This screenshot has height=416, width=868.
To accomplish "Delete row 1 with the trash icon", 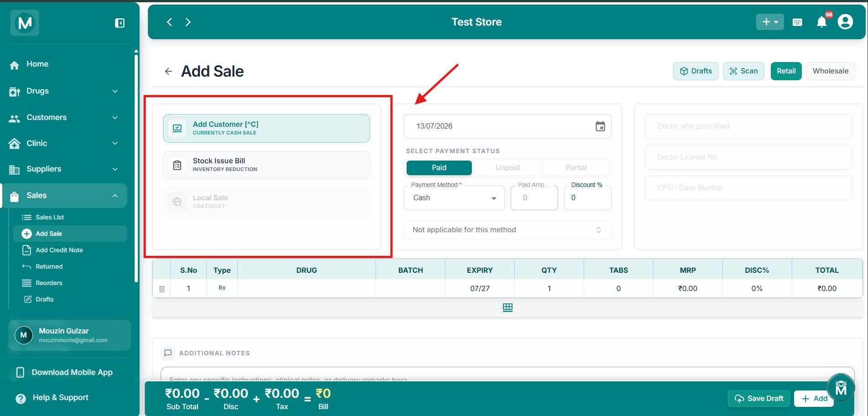I will 162,289.
